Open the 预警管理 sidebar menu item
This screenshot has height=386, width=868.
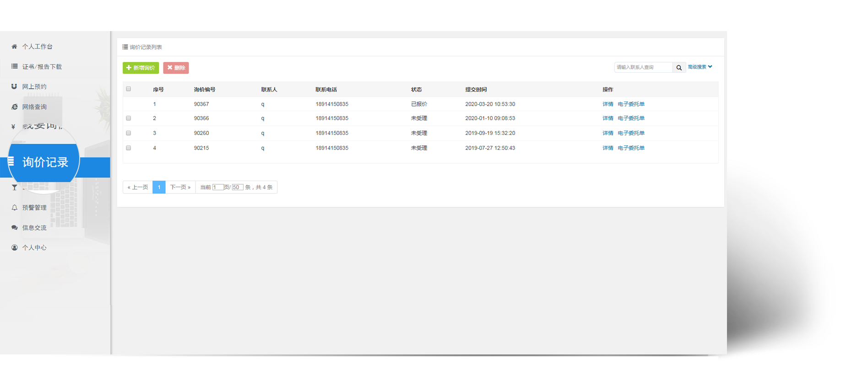point(34,208)
